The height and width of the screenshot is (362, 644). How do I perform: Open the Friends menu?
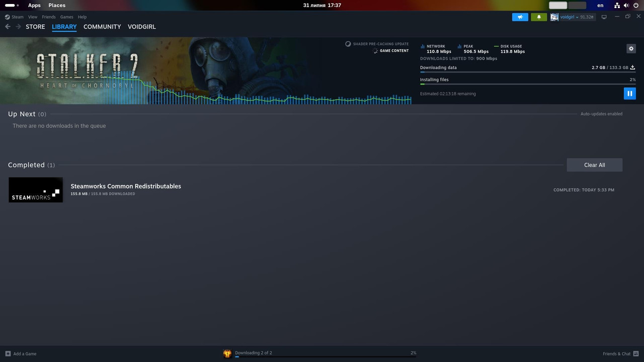click(x=49, y=17)
